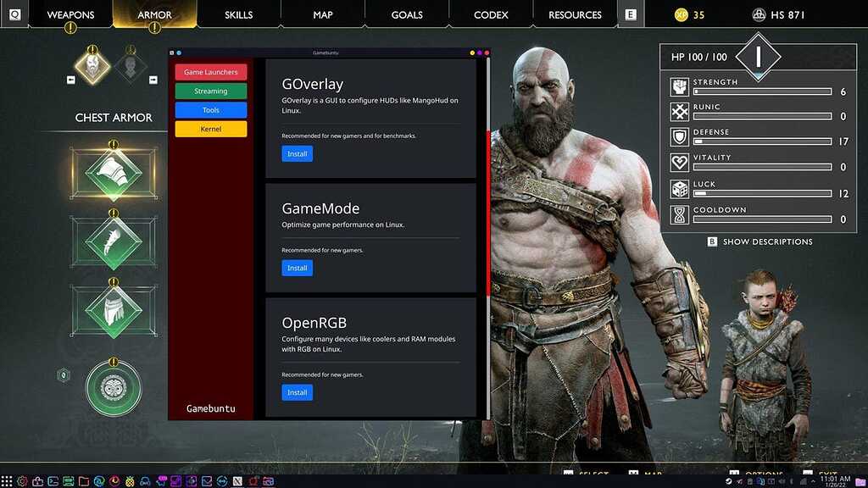Choose the waist armor slot icon
This screenshot has width=868, height=488.
coord(113,308)
